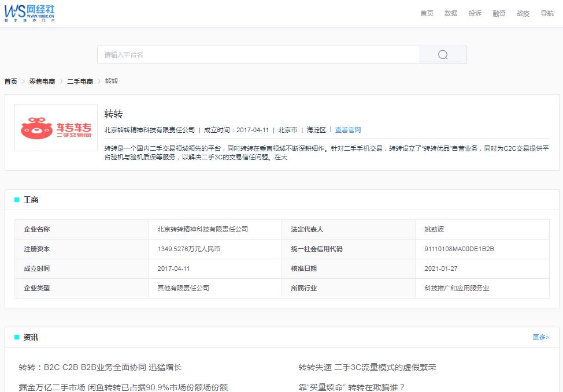Open the 数据 navigation menu item

pyautogui.click(x=450, y=13)
